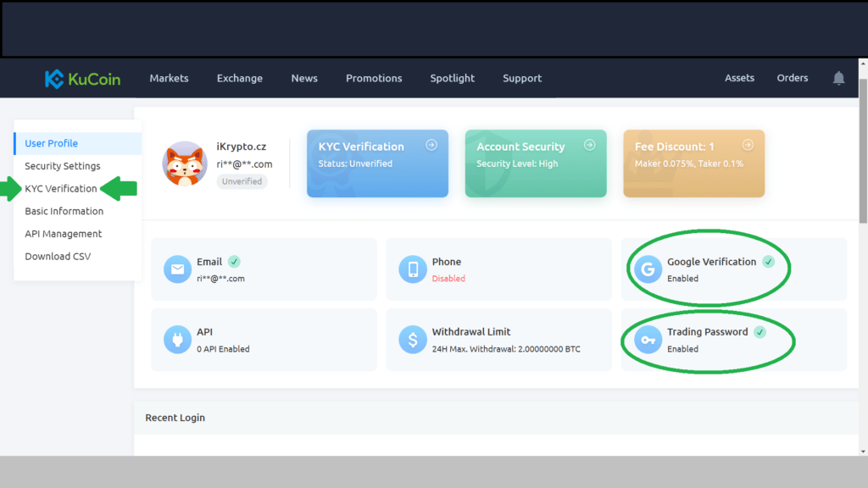Click the scrollbar up arrow
This screenshot has height=488, width=868.
coord(863,64)
